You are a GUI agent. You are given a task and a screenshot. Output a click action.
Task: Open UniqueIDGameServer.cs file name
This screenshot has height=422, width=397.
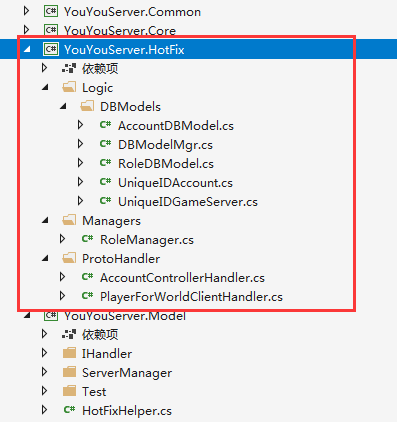[188, 202]
